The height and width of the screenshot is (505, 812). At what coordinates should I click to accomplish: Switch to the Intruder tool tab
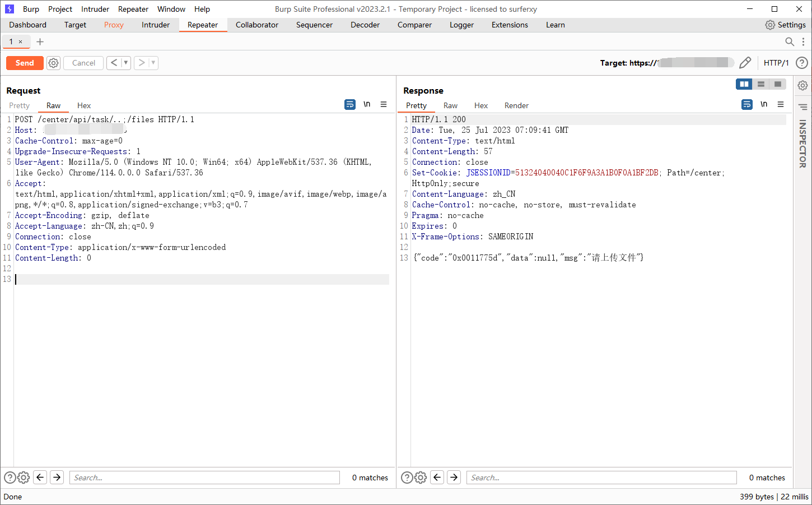(156, 25)
